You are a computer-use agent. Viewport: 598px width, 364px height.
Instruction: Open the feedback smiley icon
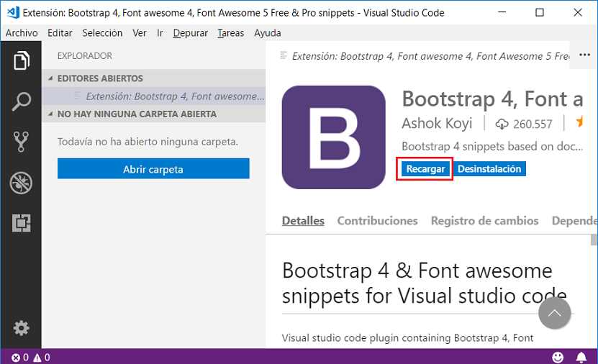[558, 357]
